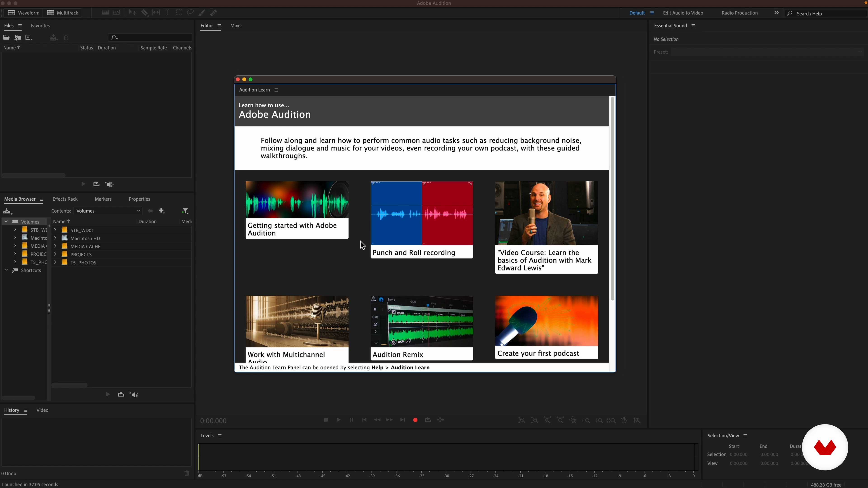
Task: Click Audition Learn panel vertical scrollbar
Action: coord(612,199)
